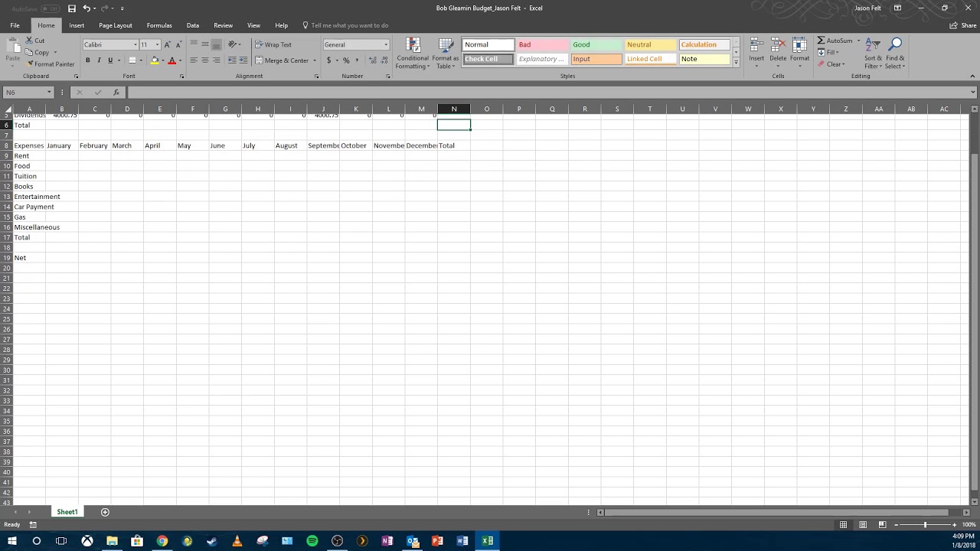Save the workbook using the floppy icon
The width and height of the screenshot is (980, 551).
pos(72,8)
